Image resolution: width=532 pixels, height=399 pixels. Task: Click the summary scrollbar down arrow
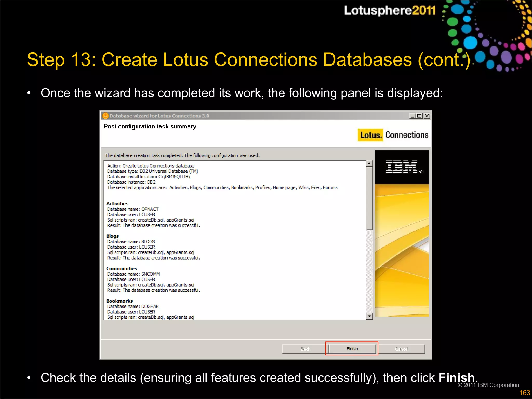369,316
